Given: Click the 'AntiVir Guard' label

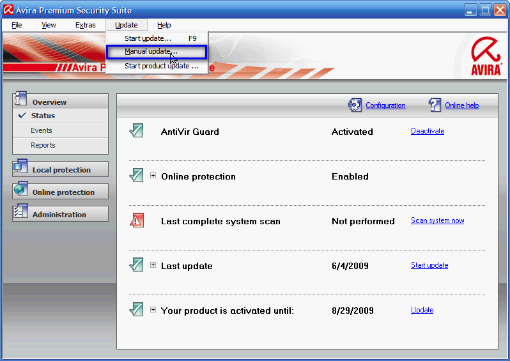Looking at the screenshot, I should 190,132.
